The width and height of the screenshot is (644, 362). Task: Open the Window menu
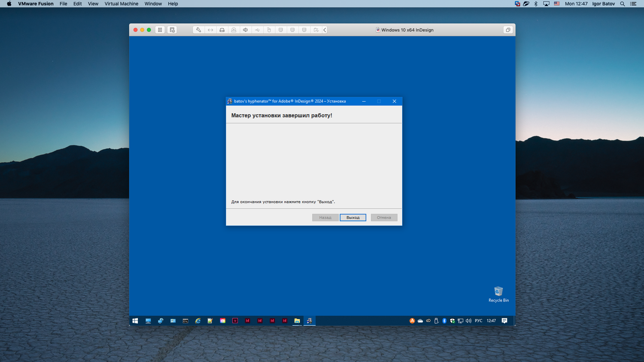153,4
